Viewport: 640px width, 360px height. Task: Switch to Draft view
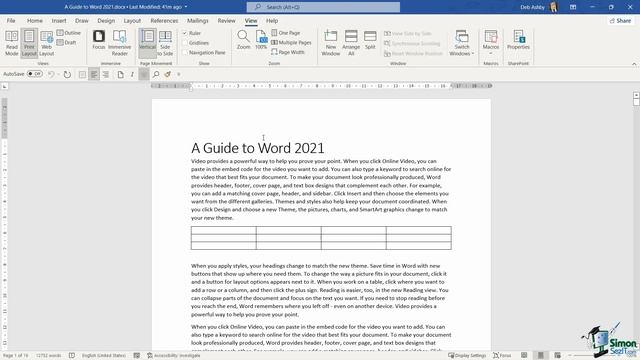[x=67, y=42]
